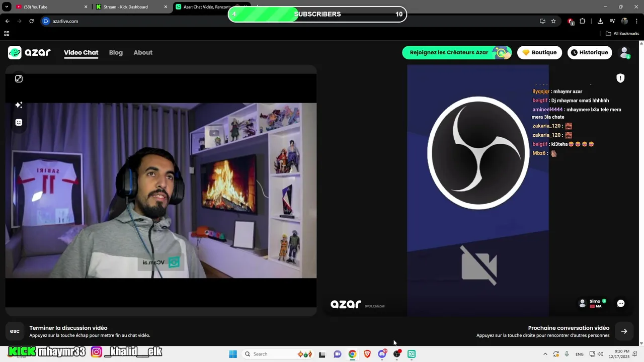Open the Chrome profile avatar
The height and width of the screenshot is (362, 644).
[x=624, y=21]
